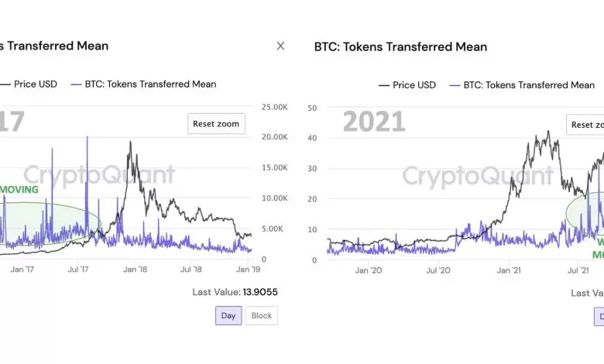
Task: Toggle Price USD series in right legend
Action: click(414, 85)
